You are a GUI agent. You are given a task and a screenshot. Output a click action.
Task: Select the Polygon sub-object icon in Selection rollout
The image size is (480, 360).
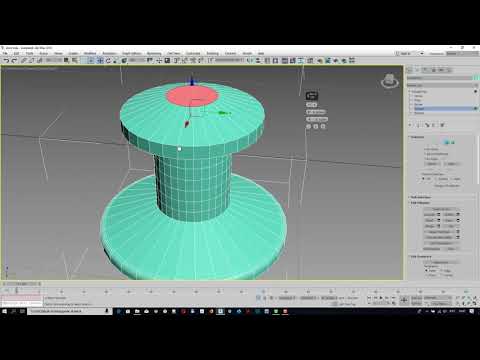[447, 142]
